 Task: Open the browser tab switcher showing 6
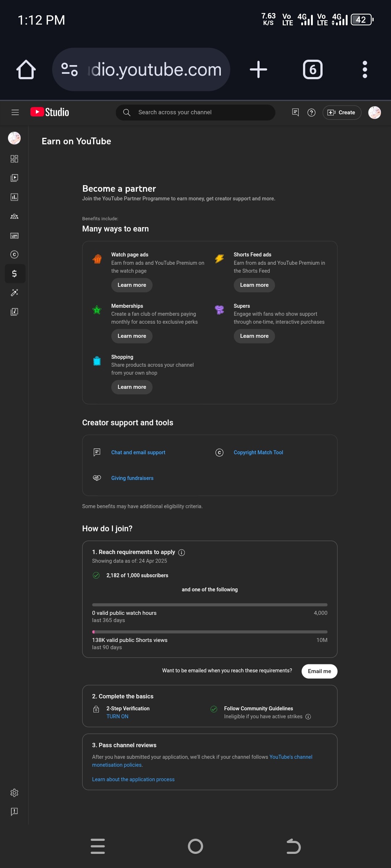[312, 69]
